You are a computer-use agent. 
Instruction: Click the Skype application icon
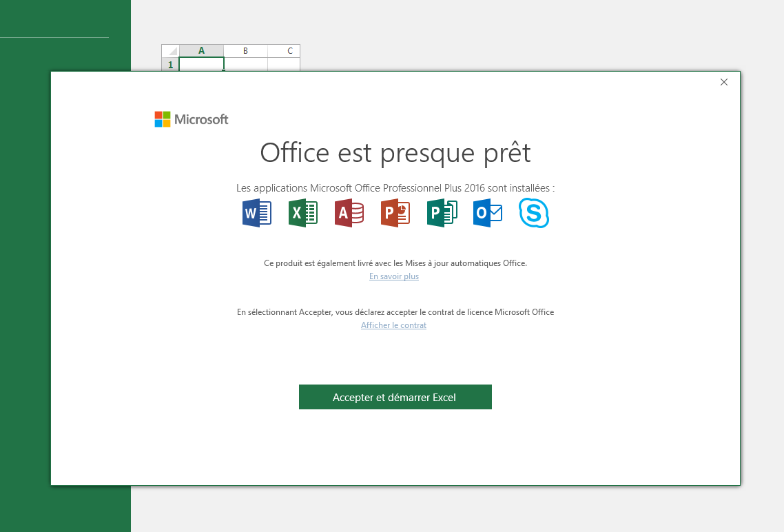tap(534, 213)
